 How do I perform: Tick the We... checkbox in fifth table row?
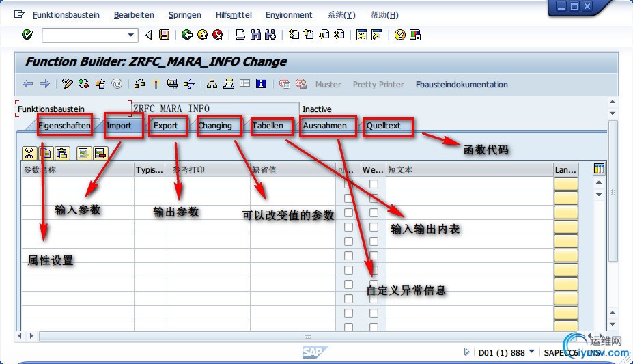pos(374,241)
